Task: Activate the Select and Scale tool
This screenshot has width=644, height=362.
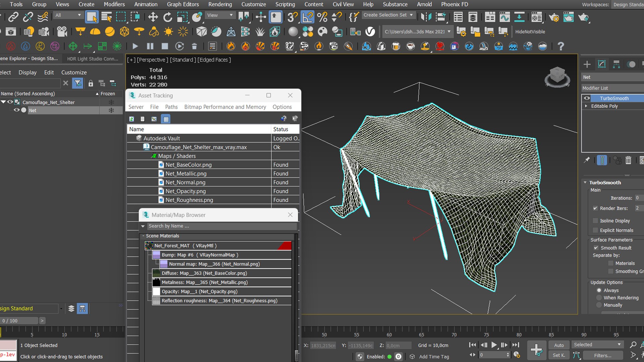Action: point(182,17)
